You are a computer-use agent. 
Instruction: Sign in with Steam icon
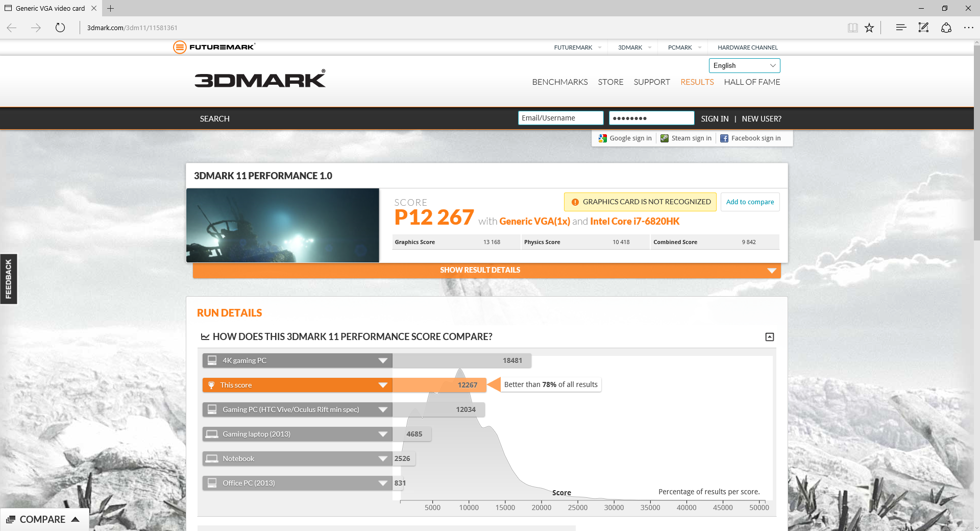click(665, 138)
